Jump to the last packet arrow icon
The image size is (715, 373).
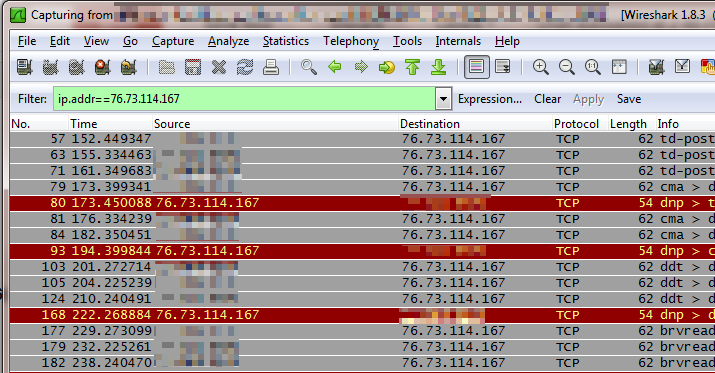click(x=438, y=67)
